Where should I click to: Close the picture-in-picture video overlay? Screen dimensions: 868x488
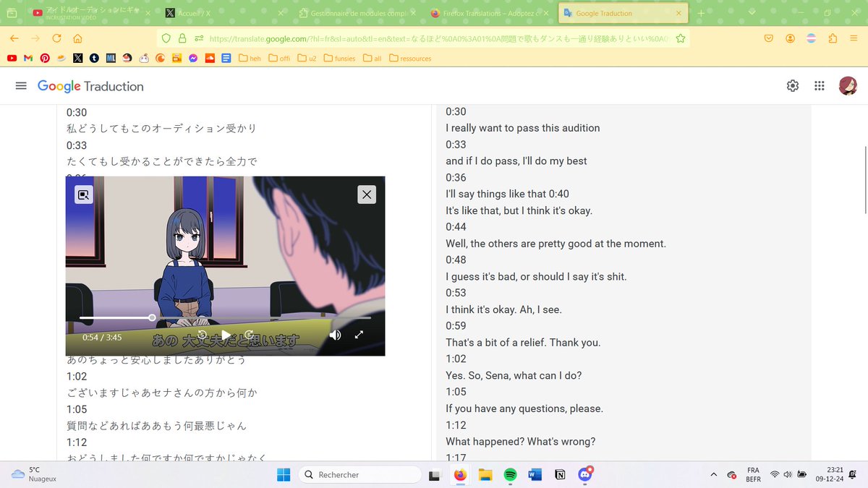367,194
